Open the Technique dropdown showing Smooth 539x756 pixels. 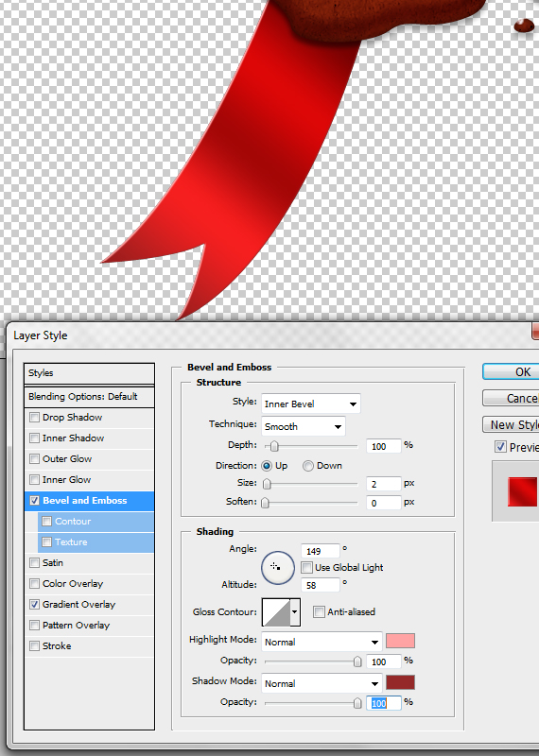[x=304, y=427]
